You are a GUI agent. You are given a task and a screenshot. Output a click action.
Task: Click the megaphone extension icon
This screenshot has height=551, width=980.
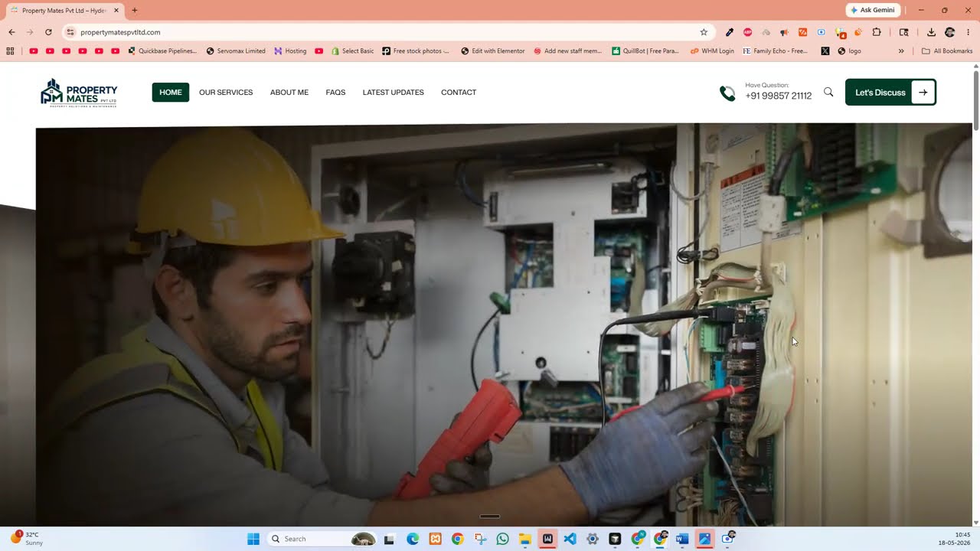(785, 32)
